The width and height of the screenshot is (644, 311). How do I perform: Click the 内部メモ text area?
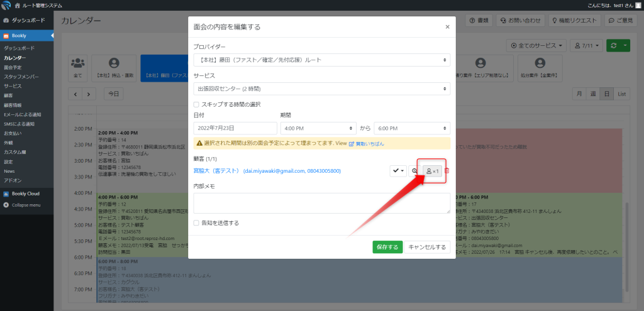click(321, 203)
